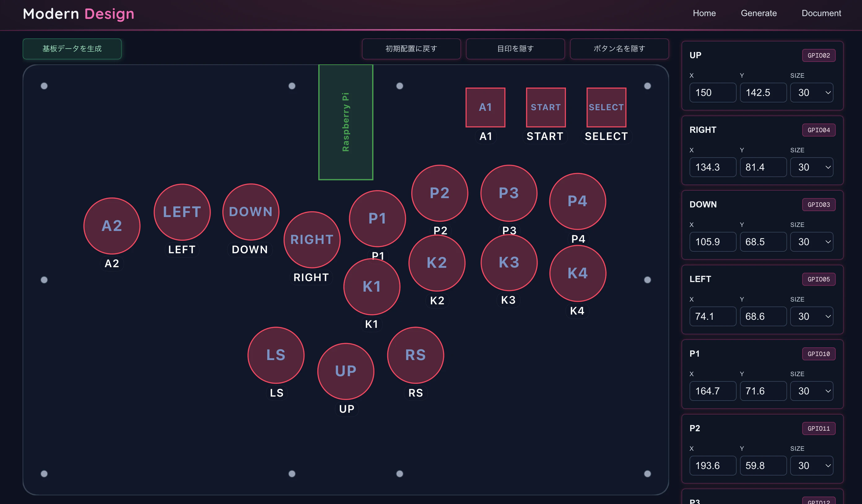Click the square A1 button on board

(485, 107)
